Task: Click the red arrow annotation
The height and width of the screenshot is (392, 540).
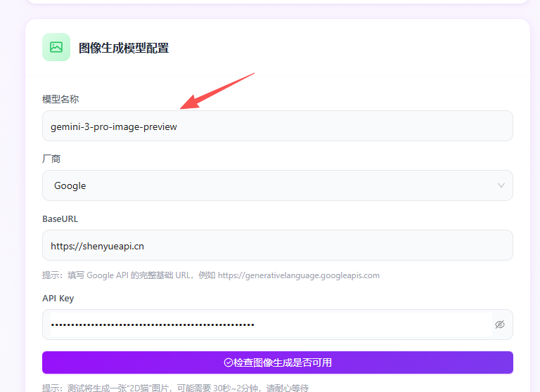Action: pos(217,91)
